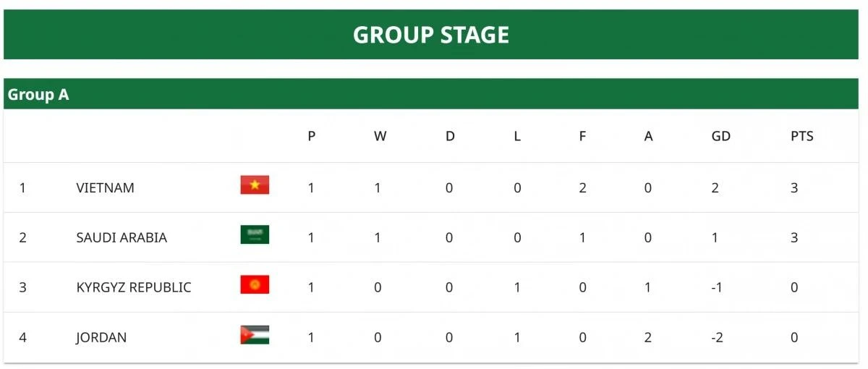Viewport: 868px width, 369px height.
Task: Click the P column header
Action: (x=311, y=136)
